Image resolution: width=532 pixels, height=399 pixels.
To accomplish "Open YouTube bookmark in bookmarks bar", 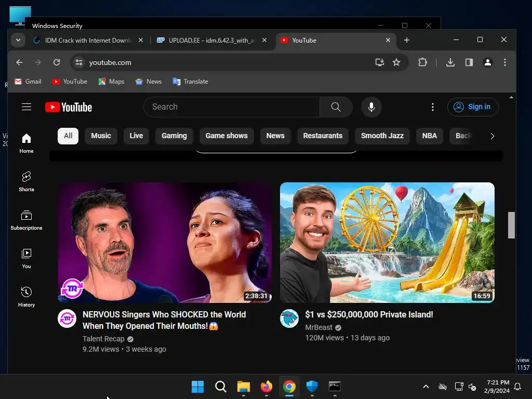I will 70,82.
